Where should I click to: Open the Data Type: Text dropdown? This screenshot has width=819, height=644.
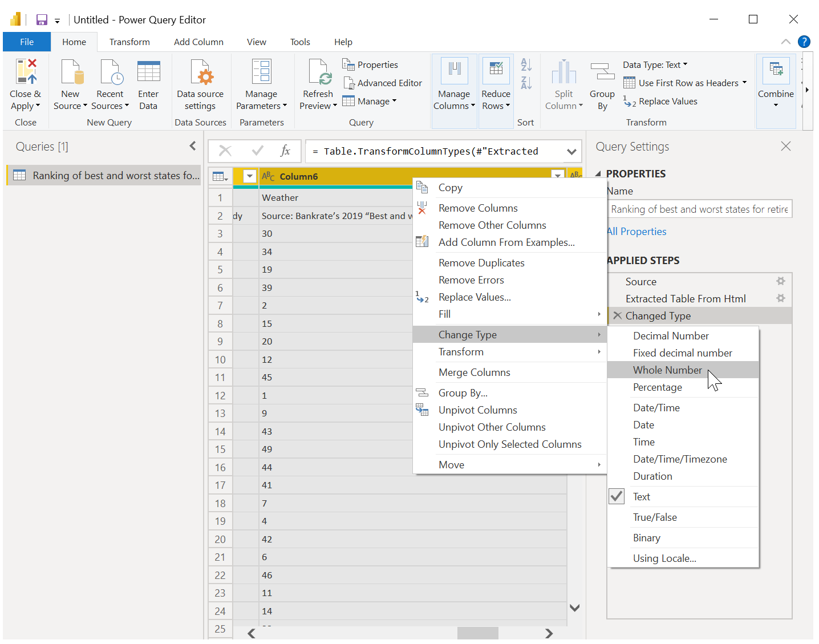(x=655, y=65)
